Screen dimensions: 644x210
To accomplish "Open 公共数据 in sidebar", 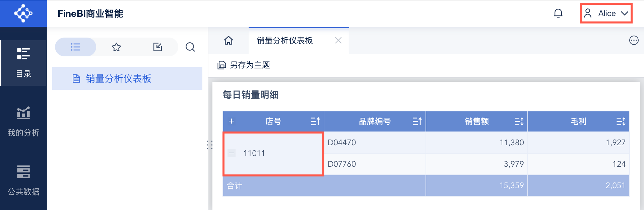I will pyautogui.click(x=23, y=180).
